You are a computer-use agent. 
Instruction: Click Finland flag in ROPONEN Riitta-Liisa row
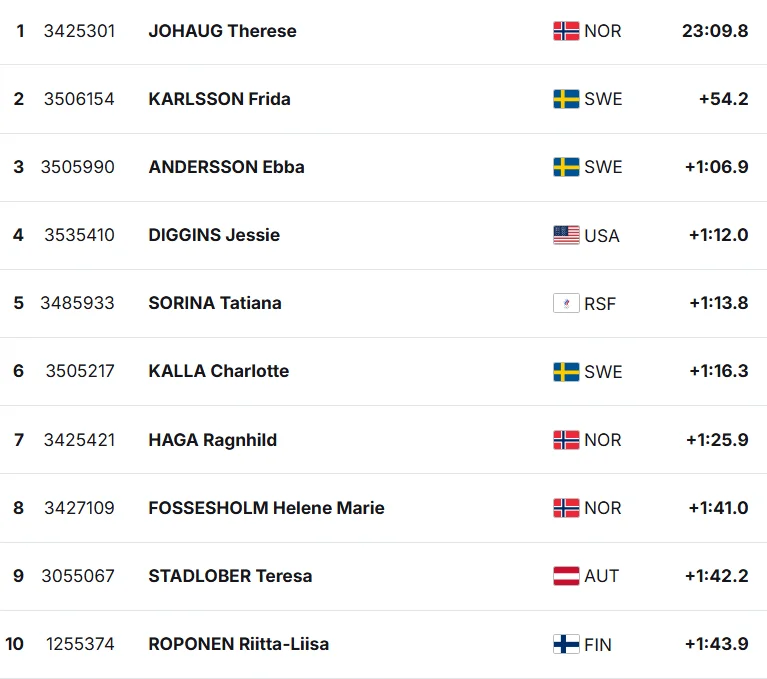pos(566,644)
